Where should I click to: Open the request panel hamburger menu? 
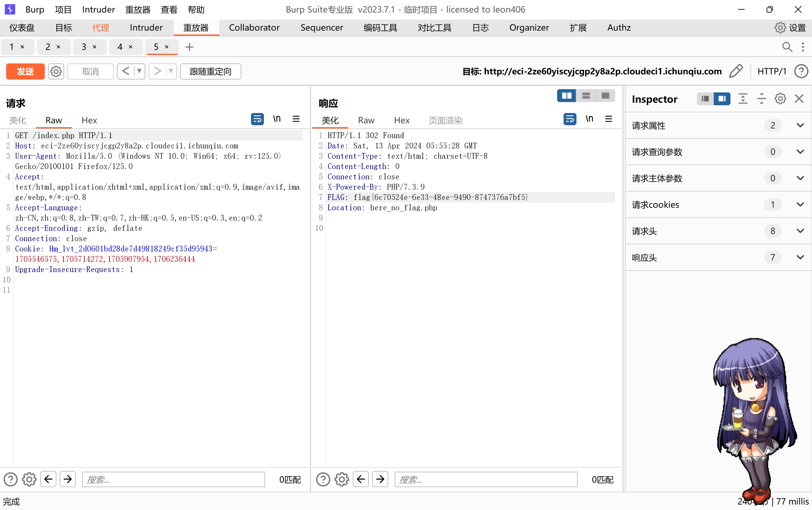[296, 119]
